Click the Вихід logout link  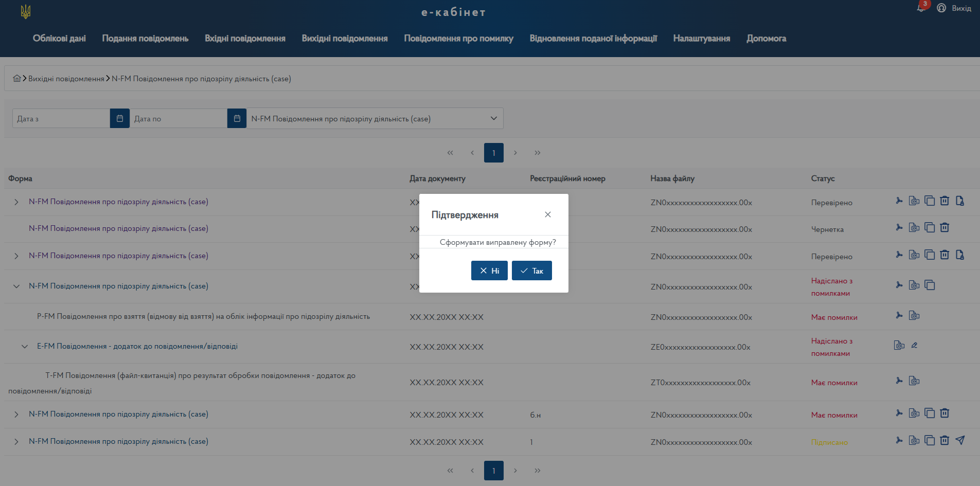click(961, 8)
